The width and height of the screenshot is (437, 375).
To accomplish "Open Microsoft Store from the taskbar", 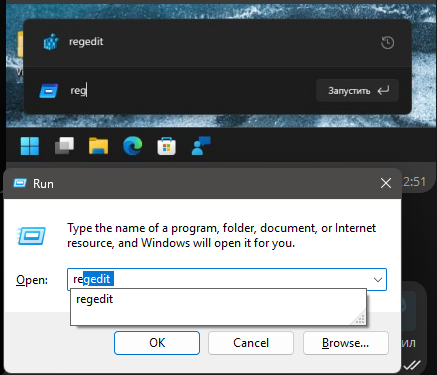I will (x=167, y=146).
